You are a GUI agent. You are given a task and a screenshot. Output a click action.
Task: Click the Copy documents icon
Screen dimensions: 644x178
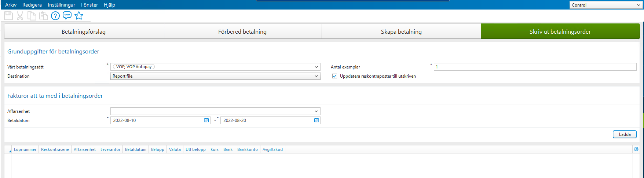click(32, 16)
